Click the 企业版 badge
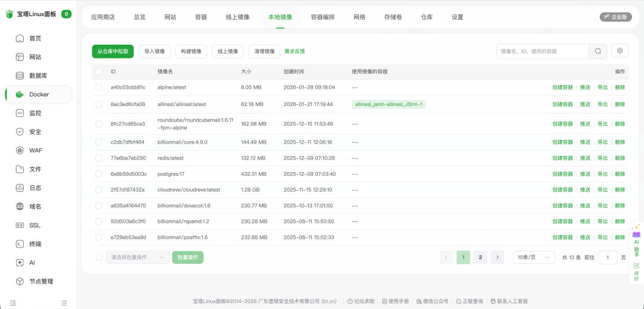The height and width of the screenshot is (309, 644). tap(615, 17)
